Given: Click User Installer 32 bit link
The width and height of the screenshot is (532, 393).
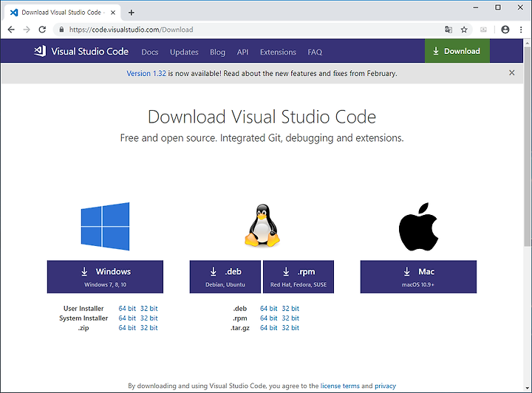Looking at the screenshot, I should click(x=149, y=308).
